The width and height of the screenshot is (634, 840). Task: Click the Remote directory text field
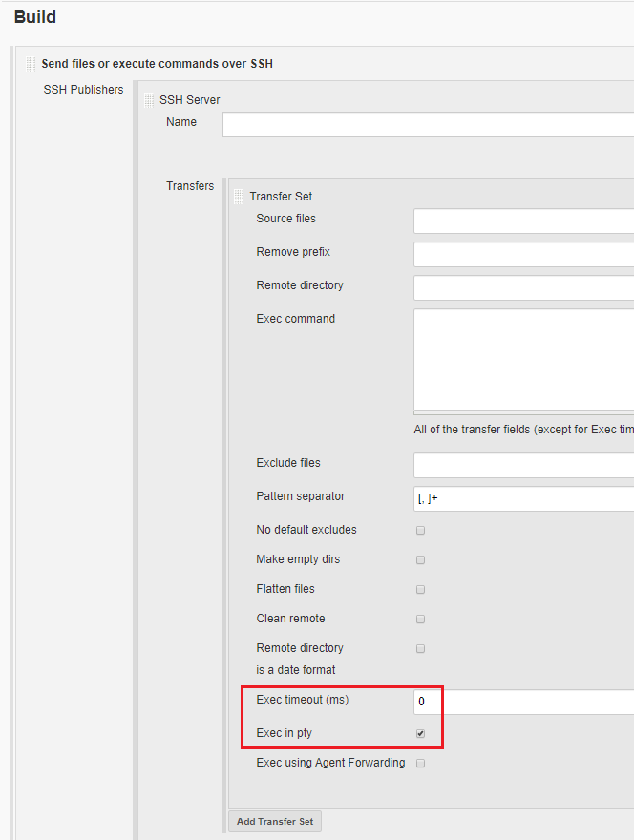click(523, 287)
